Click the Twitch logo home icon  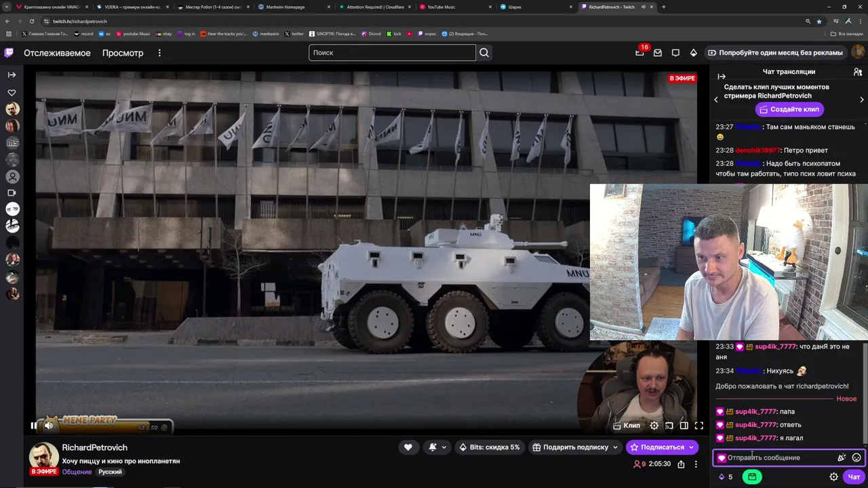click(x=9, y=53)
